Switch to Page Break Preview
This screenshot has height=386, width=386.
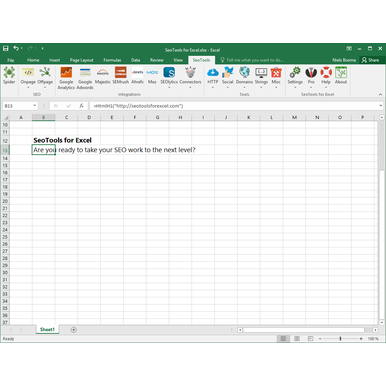(x=310, y=339)
